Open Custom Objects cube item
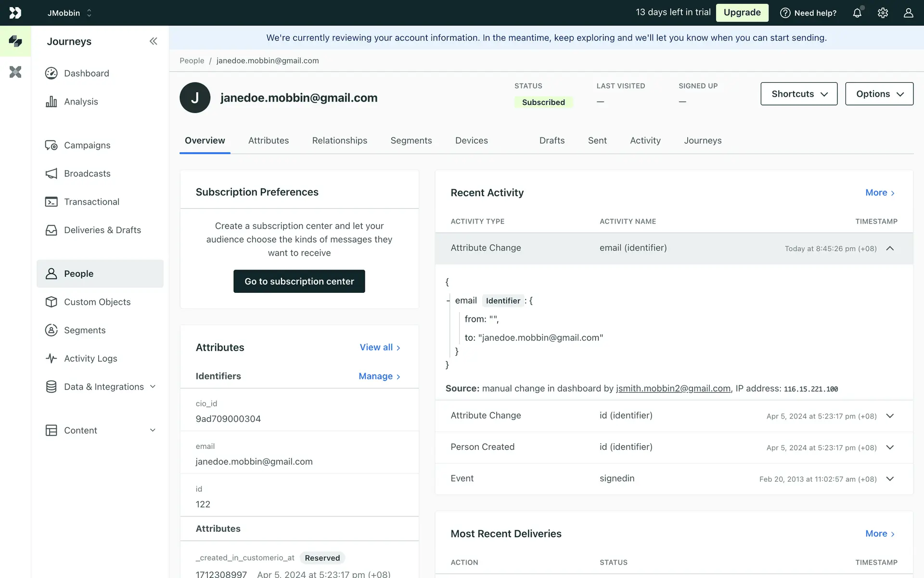Image resolution: width=924 pixels, height=578 pixels. point(97,302)
